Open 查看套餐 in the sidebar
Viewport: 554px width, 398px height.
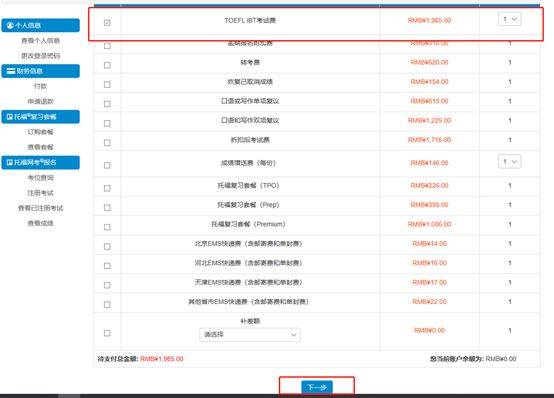[x=41, y=147]
